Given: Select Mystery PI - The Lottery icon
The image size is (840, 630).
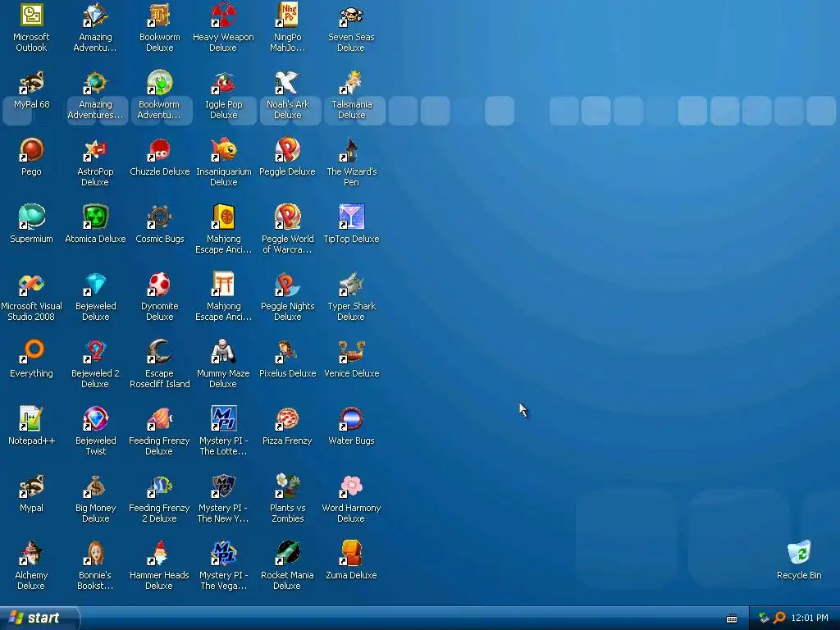Looking at the screenshot, I should tap(223, 419).
